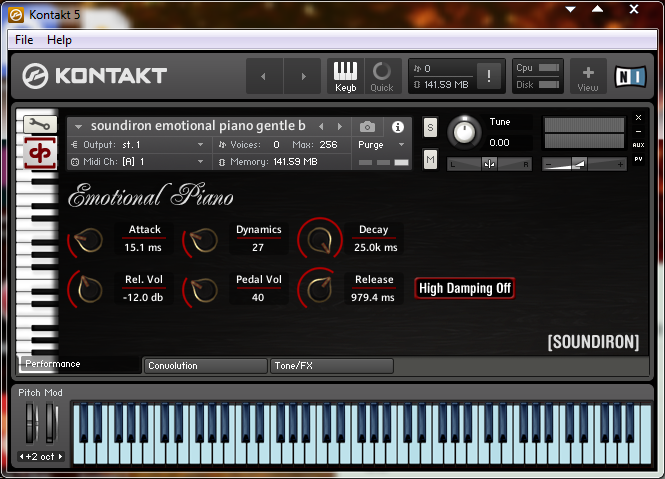Click the Rel. Vol knob
Screen dimensions: 665x479
point(88,289)
